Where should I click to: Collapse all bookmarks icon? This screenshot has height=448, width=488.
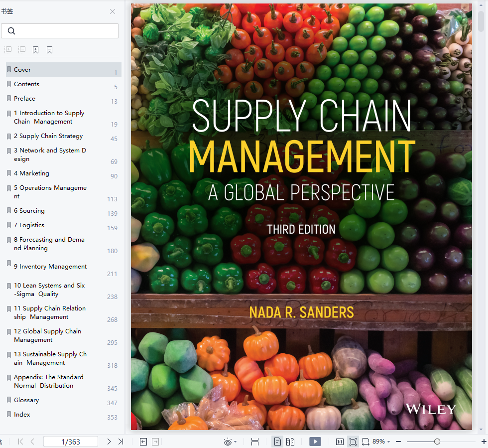(22, 49)
